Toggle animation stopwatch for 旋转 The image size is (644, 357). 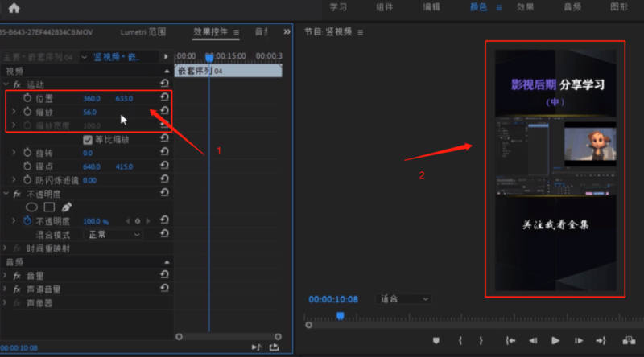click(27, 153)
